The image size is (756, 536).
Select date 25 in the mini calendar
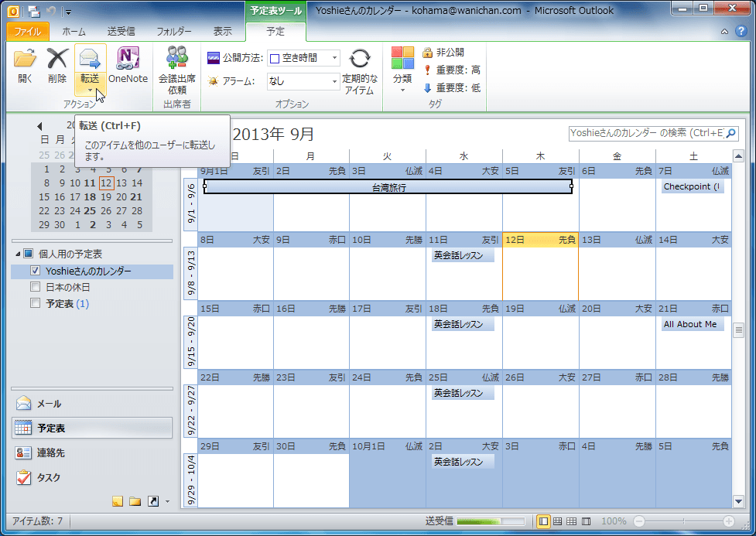(x=90, y=210)
